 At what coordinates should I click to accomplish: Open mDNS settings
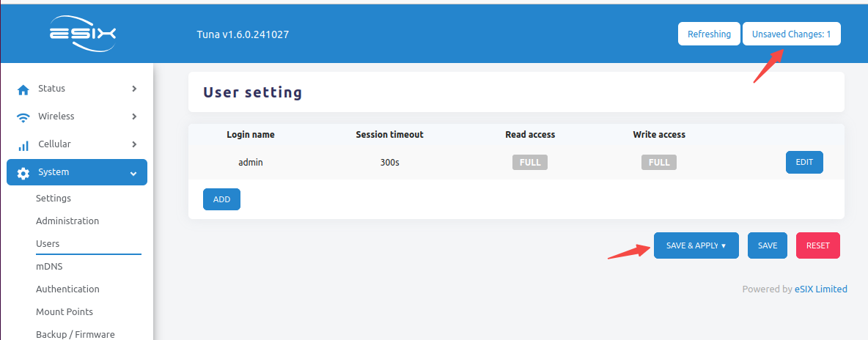coord(49,267)
